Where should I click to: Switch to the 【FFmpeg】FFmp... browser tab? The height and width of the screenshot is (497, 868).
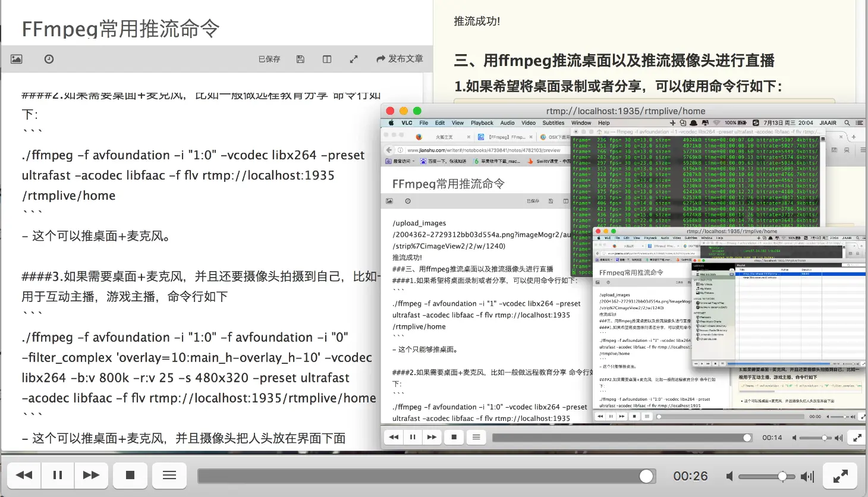(507, 137)
